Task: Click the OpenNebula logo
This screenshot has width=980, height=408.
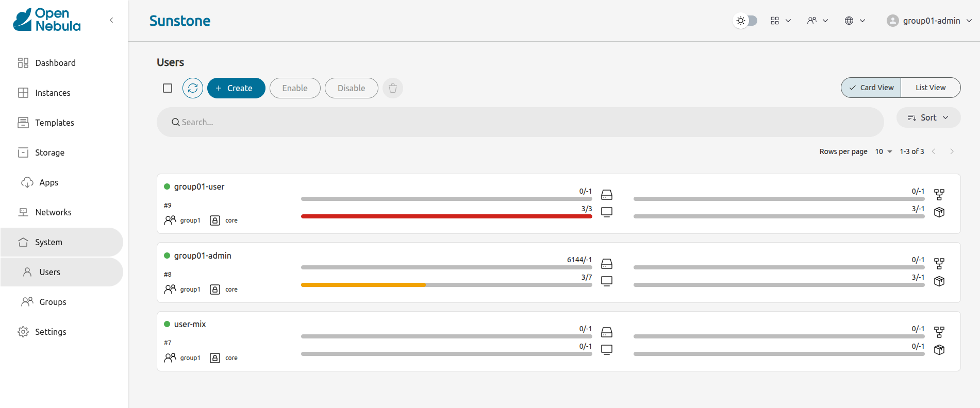Action: [x=47, y=20]
